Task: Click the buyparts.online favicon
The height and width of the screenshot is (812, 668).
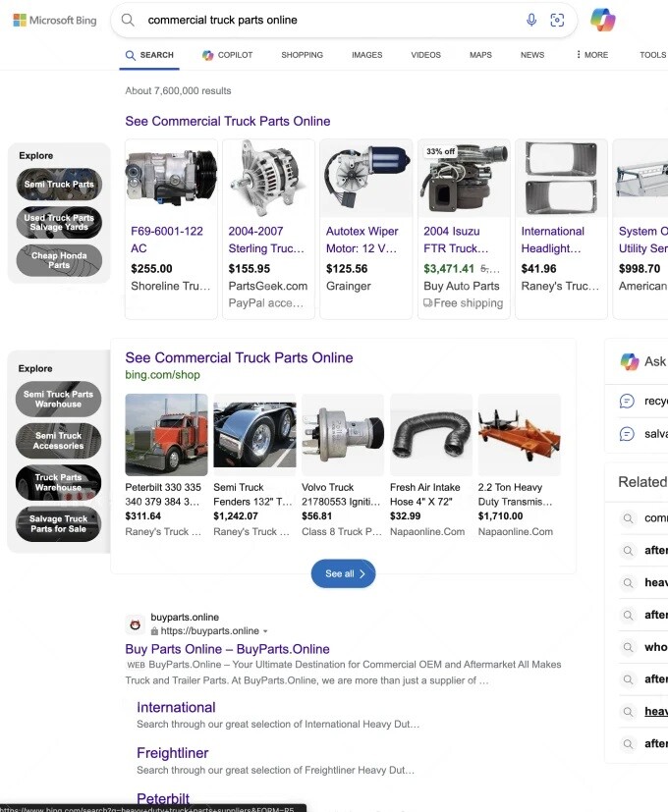Action: 136,624
